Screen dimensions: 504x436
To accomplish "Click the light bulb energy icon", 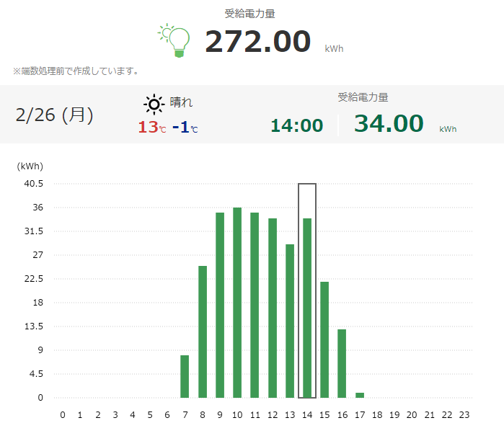I will point(174,40).
